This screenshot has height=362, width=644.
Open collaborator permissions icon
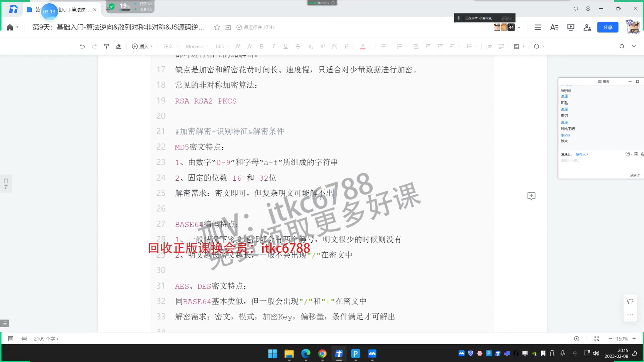point(587,27)
